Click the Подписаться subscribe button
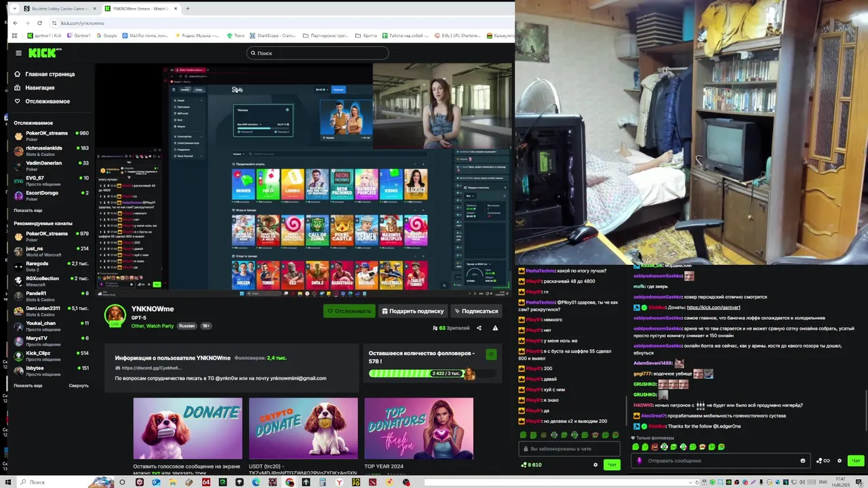 pyautogui.click(x=476, y=310)
